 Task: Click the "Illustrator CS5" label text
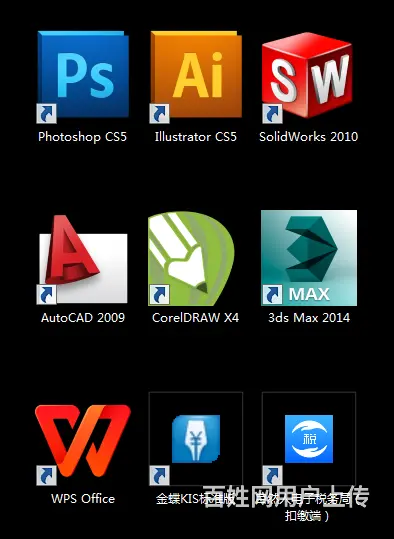[196, 137]
